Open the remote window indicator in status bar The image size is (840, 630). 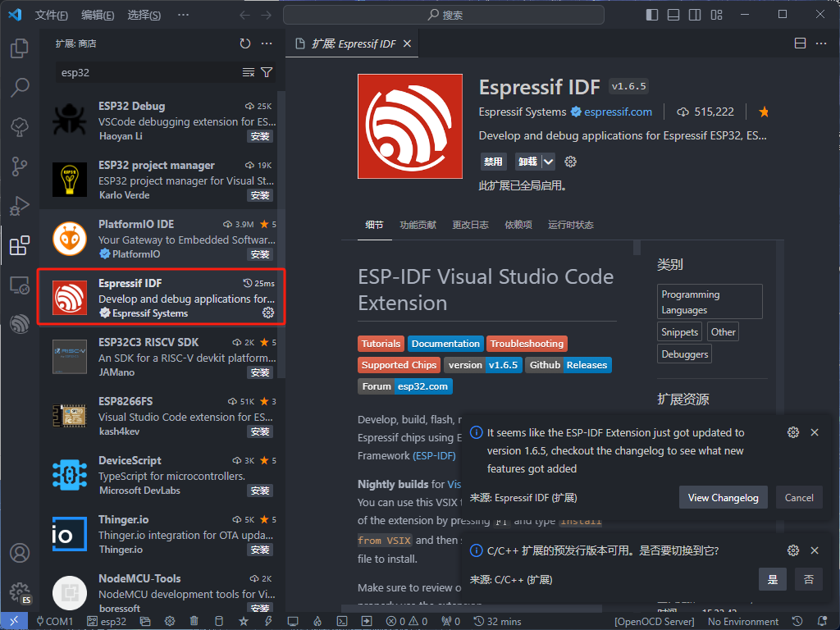coord(14,622)
